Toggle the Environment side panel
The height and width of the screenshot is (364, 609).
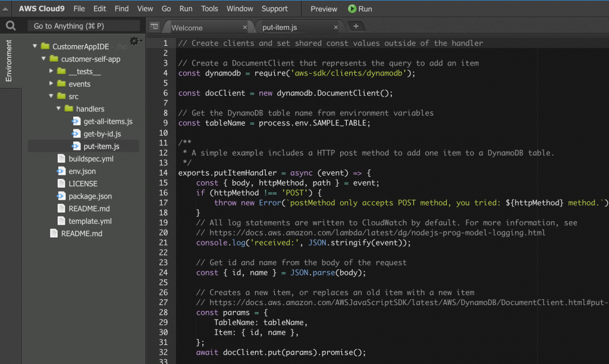[8, 61]
